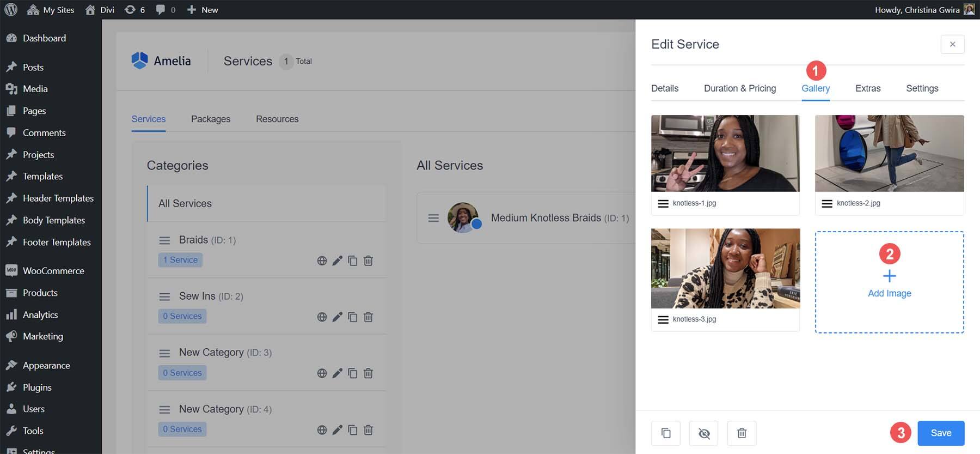Open the Divi site menu

(x=100, y=10)
